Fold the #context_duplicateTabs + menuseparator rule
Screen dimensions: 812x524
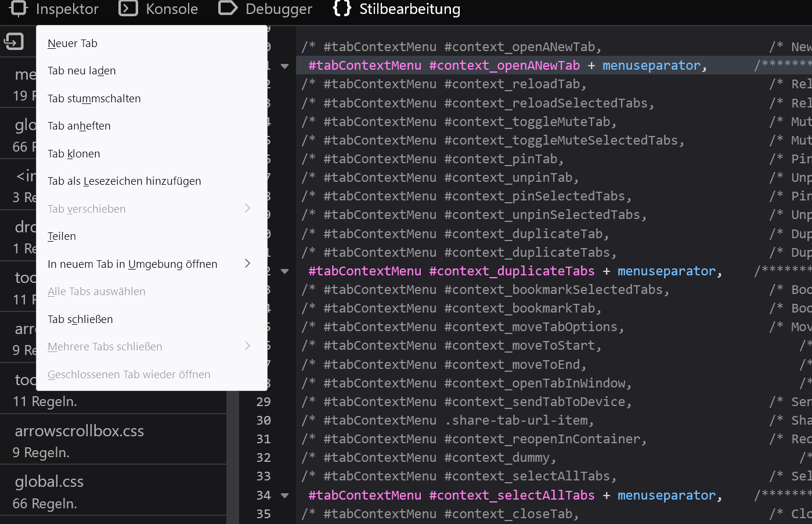click(x=284, y=271)
